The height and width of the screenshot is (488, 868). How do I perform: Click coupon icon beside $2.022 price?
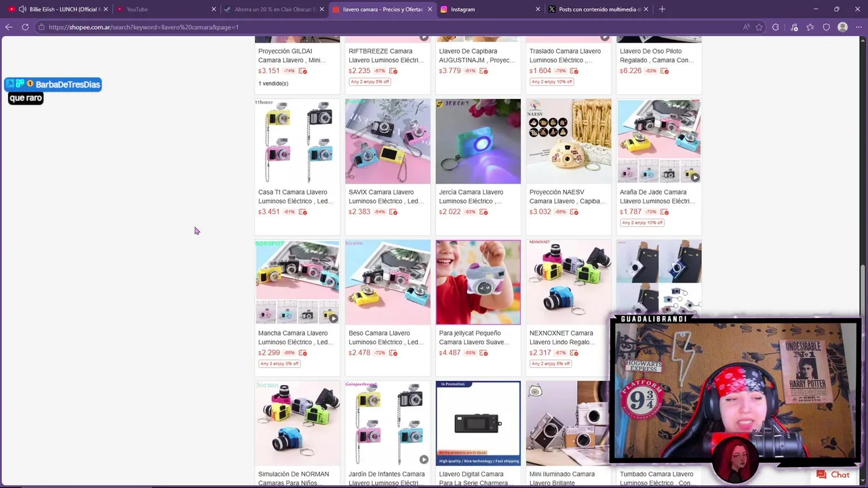(484, 212)
